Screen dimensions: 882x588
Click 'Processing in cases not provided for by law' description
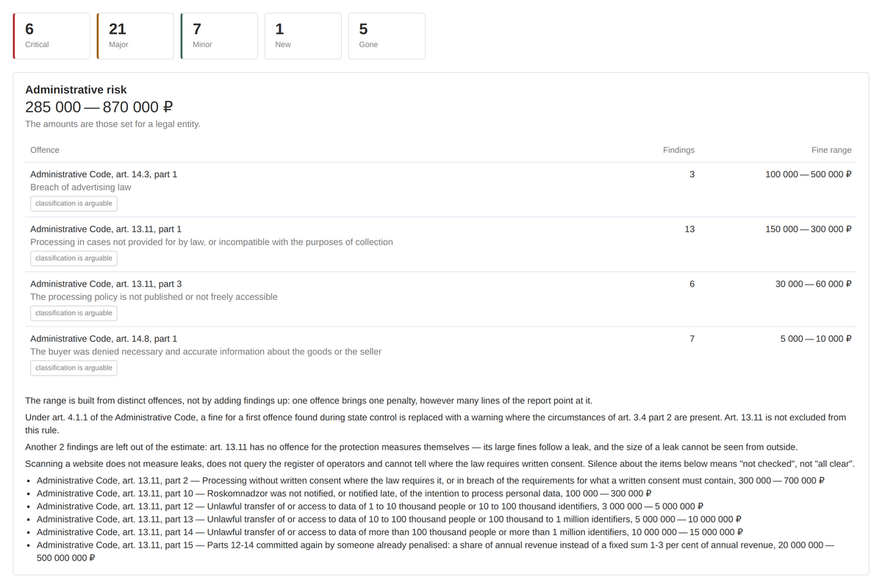(x=212, y=243)
